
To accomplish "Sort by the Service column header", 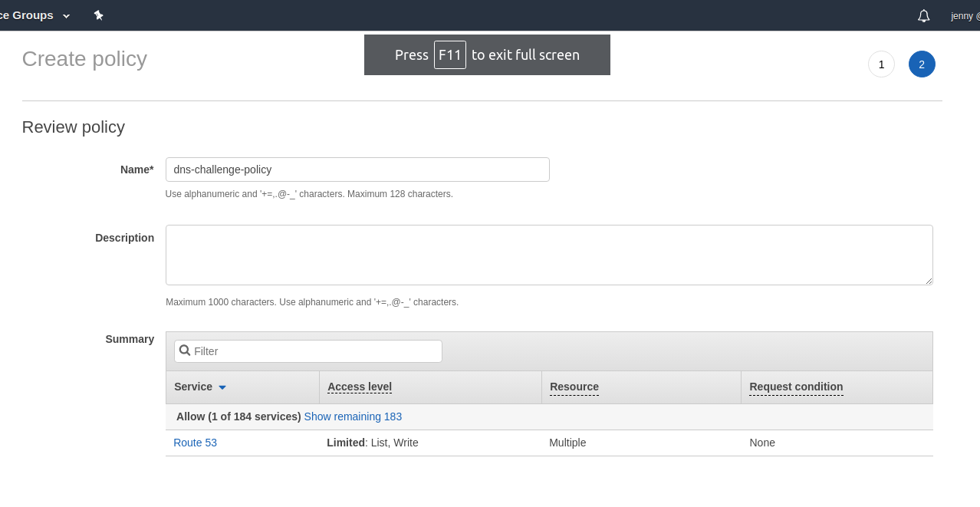I will pos(193,387).
